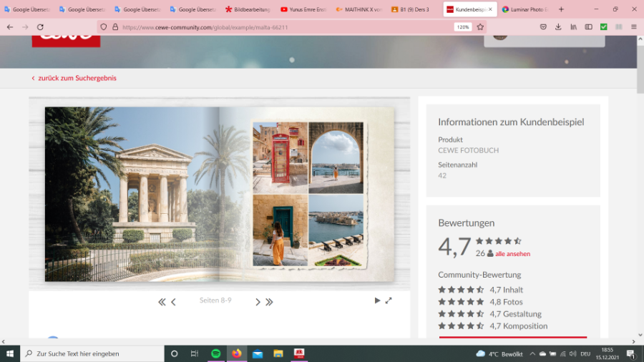Bookmark this page with the star icon
This screenshot has height=362, width=644.
pos(480,27)
